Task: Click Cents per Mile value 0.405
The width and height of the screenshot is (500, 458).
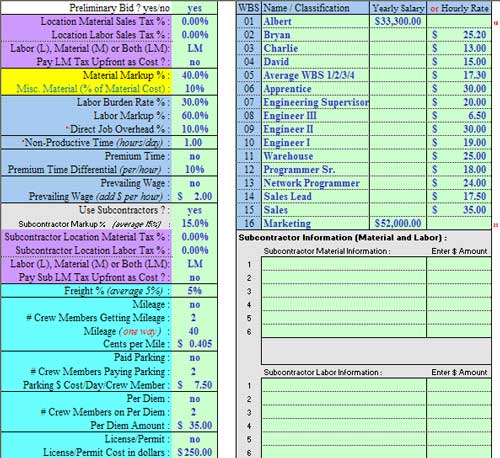Action: tap(195, 344)
